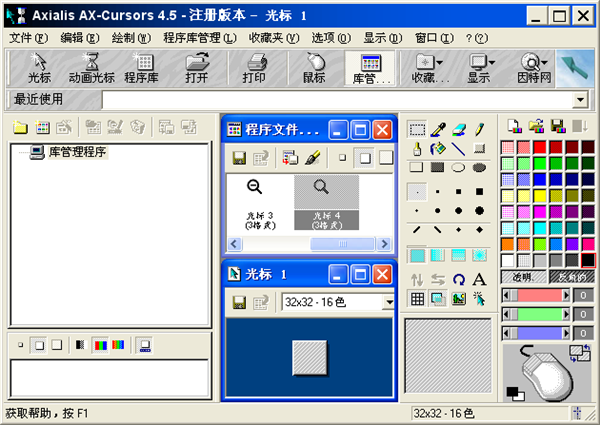Image resolution: width=600 pixels, height=425 pixels.
Task: Pick the pure blue color swatch
Action: (540, 179)
